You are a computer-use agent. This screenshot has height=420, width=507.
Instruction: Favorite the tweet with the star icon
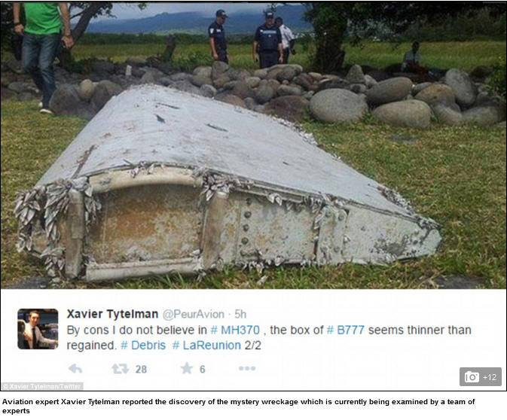[187, 368]
